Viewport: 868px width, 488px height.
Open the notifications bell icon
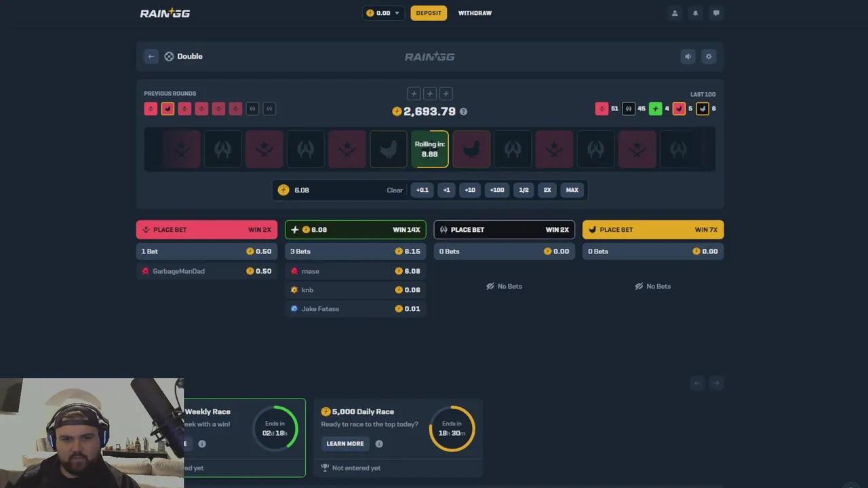click(x=695, y=13)
